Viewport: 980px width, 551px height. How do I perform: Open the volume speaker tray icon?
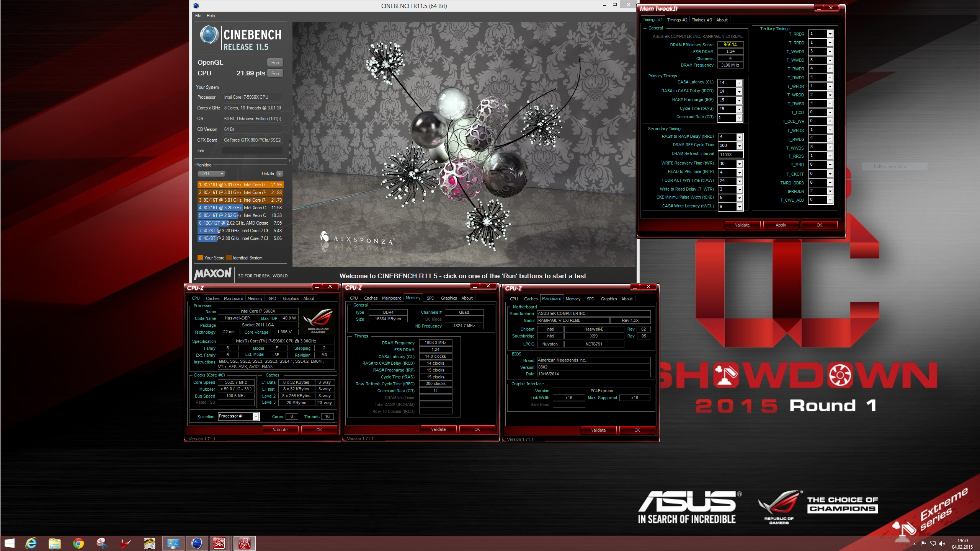click(942, 544)
